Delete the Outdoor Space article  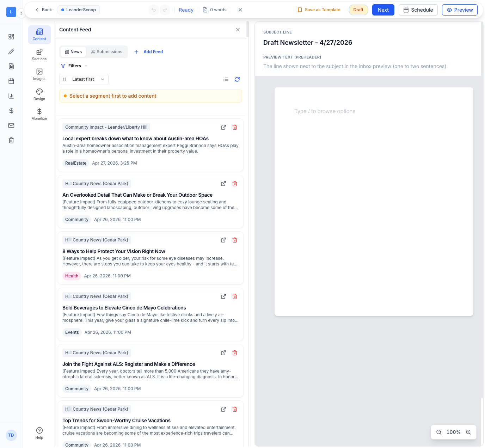tap(235, 184)
